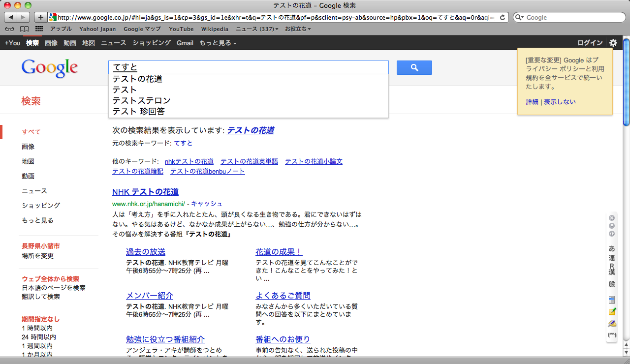The image size is (630, 364).
Task: Reload the page from the address bar
Action: coord(502,17)
